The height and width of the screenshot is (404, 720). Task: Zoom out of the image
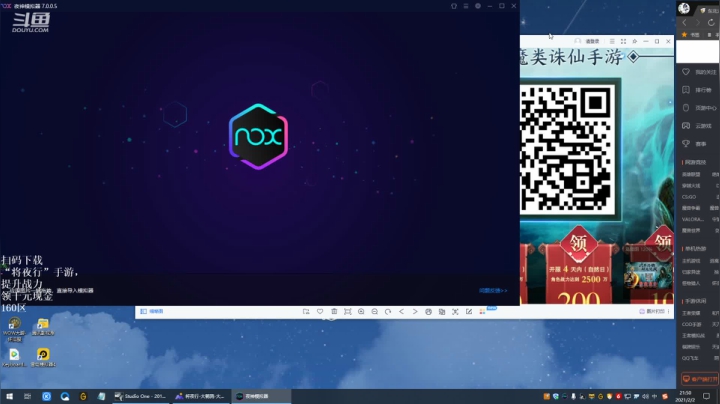pos(375,311)
